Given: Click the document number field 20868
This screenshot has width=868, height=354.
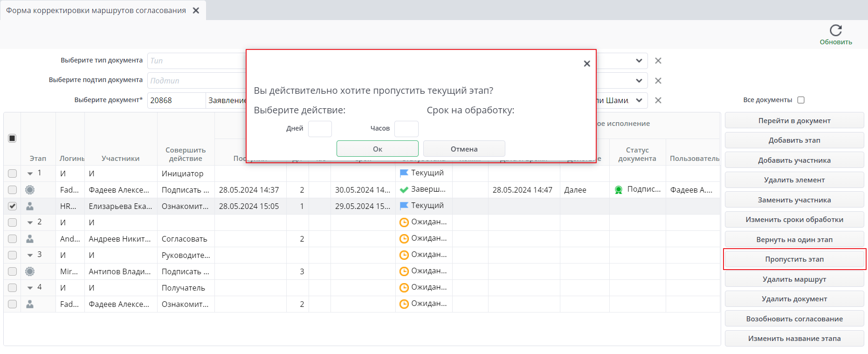Looking at the screenshot, I should coord(177,100).
